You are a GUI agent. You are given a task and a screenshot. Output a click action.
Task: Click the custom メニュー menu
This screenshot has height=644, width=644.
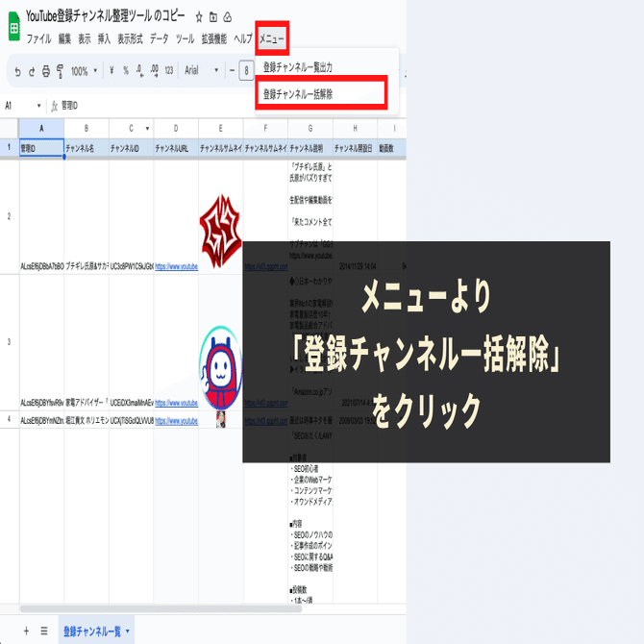point(271,39)
